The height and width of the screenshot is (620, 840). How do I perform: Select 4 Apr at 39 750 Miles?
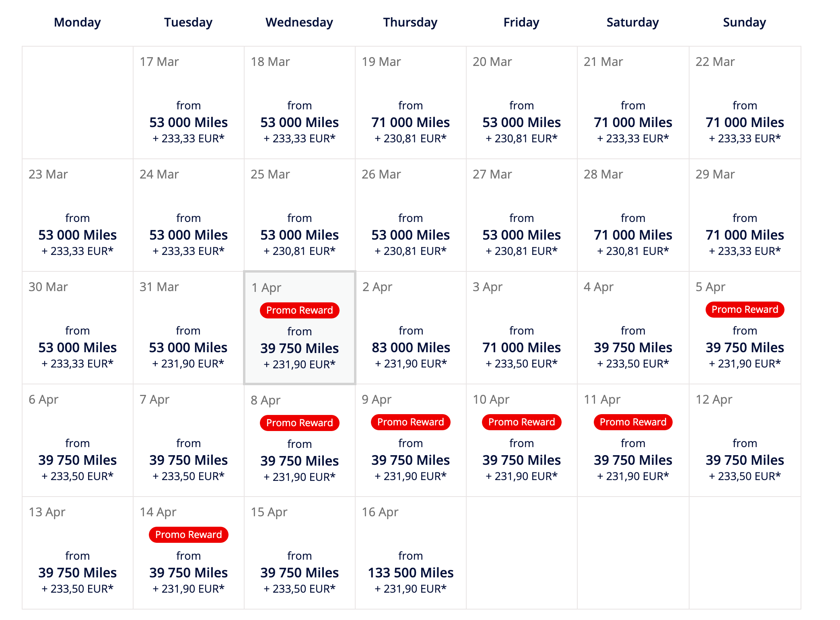tap(633, 347)
